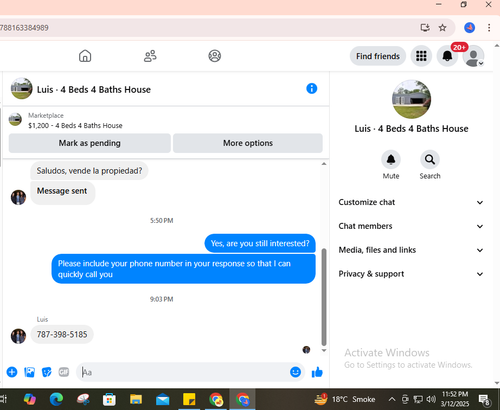Choose a GIF from the GIF icon

tap(64, 372)
